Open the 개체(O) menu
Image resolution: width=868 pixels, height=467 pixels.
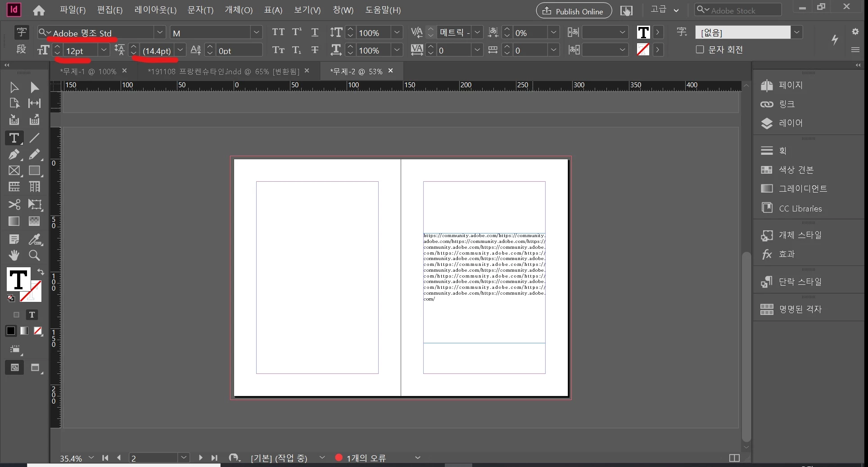239,10
